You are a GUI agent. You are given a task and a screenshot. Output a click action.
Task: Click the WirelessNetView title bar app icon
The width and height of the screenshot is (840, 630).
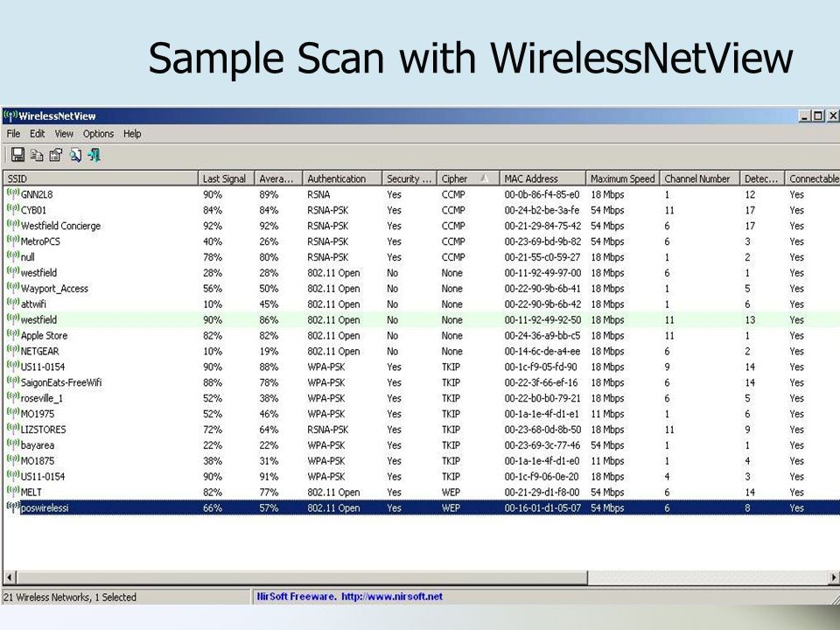[10, 115]
